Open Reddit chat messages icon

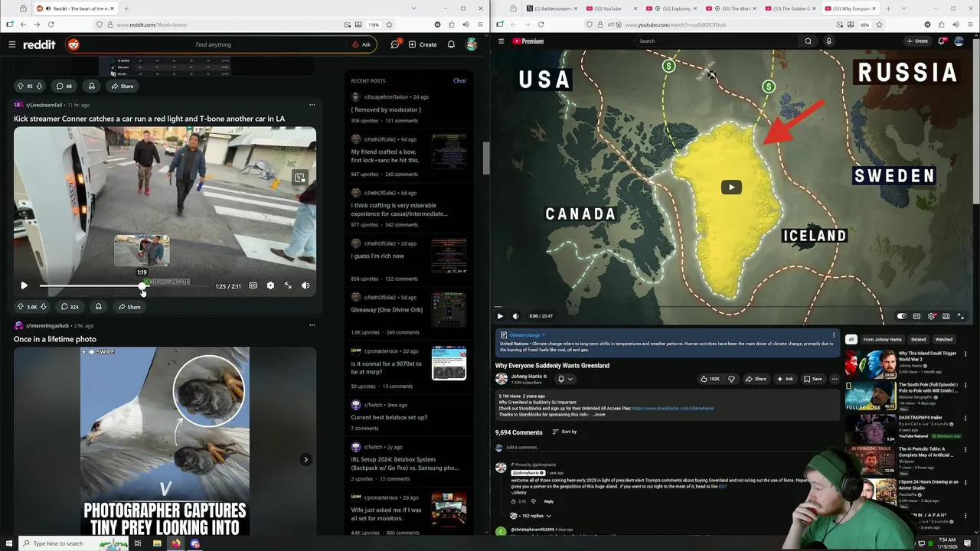[x=395, y=44]
